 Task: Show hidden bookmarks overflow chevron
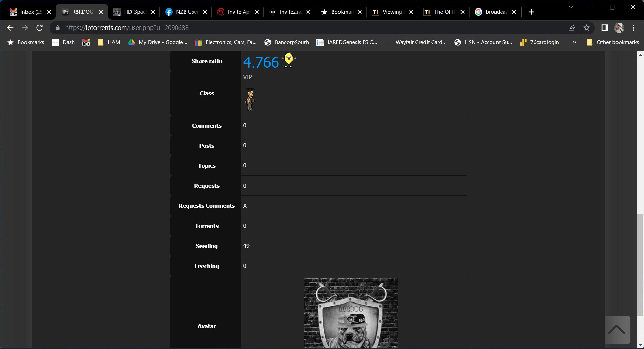[x=574, y=42]
